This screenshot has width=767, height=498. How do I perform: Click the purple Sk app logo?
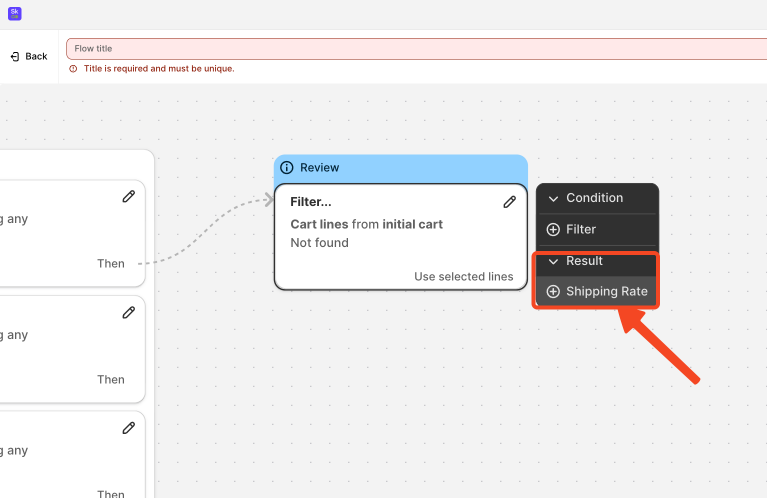(14, 14)
